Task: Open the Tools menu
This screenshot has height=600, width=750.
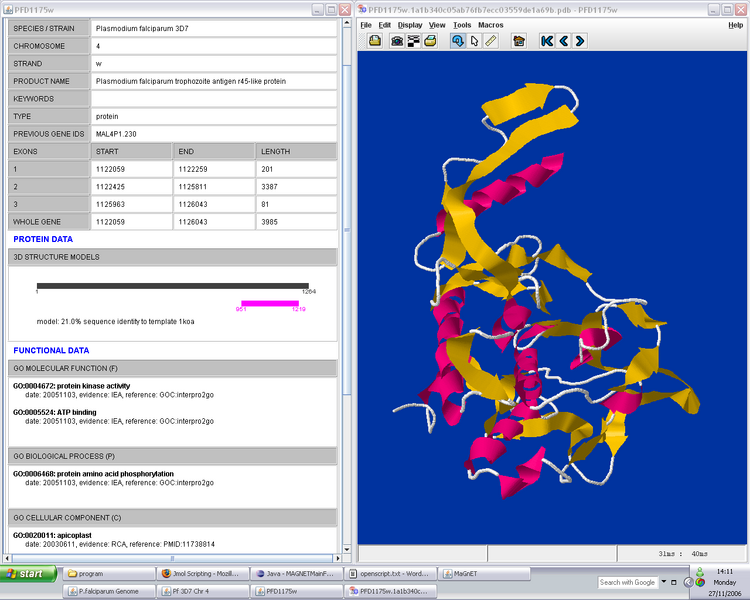Action: (x=461, y=25)
